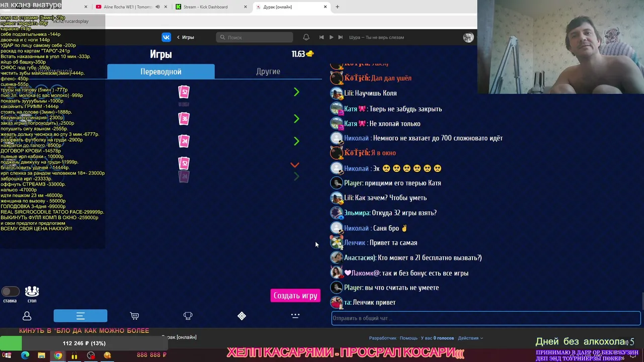This screenshot has height=362, width=644.
Task: Switch to the Другие tab
Action: click(x=268, y=71)
